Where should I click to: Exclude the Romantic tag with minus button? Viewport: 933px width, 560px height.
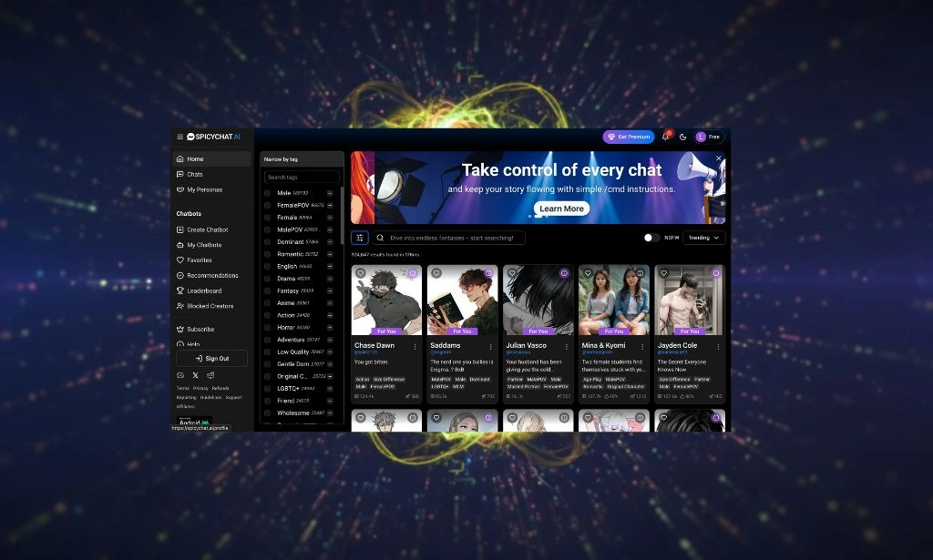(330, 254)
